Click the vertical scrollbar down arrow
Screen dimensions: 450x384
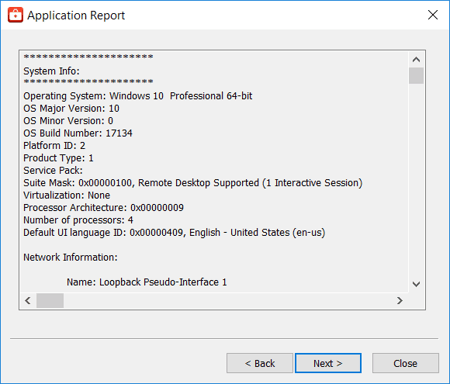coord(416,284)
